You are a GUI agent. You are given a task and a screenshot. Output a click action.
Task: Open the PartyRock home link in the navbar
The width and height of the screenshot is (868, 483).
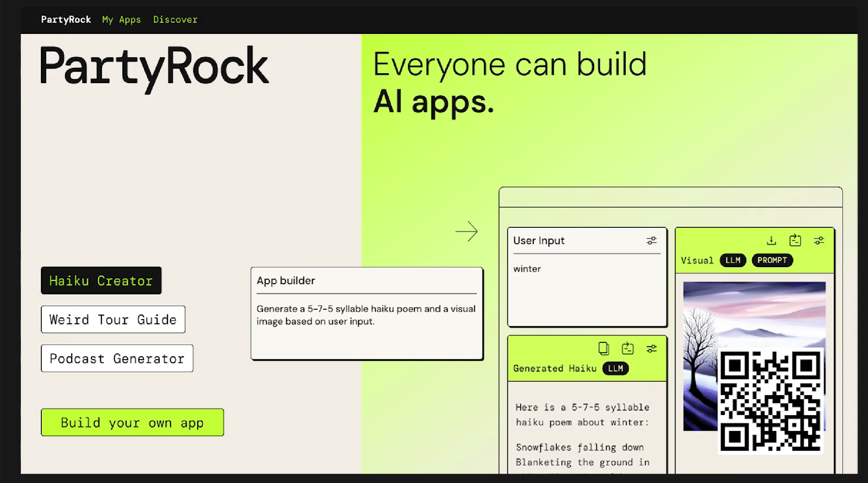(66, 20)
